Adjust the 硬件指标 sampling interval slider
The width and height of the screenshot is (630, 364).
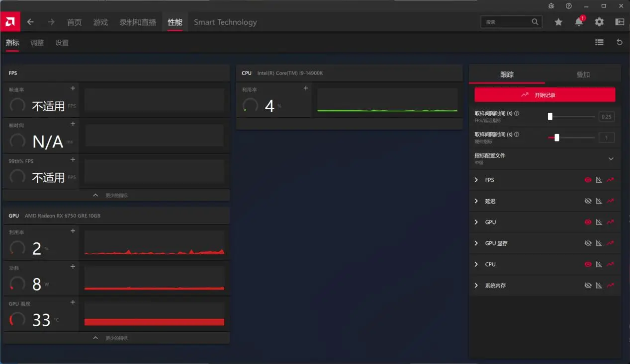557,138
